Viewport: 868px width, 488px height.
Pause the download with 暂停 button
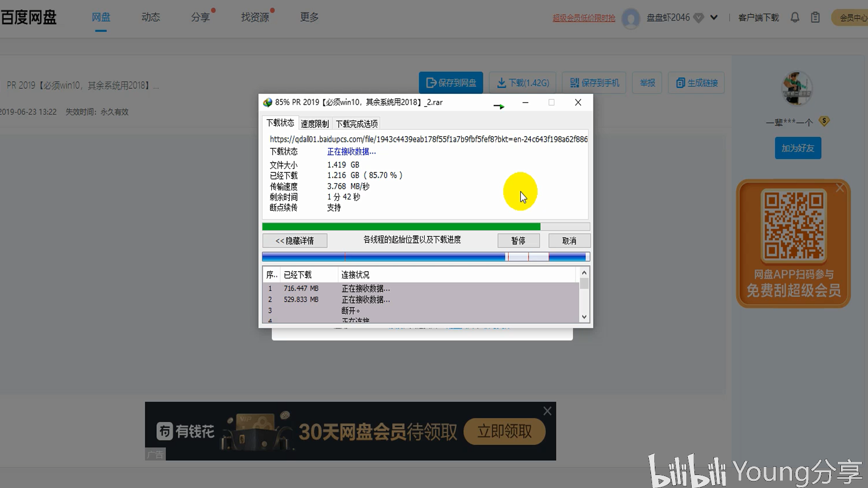[518, 240]
